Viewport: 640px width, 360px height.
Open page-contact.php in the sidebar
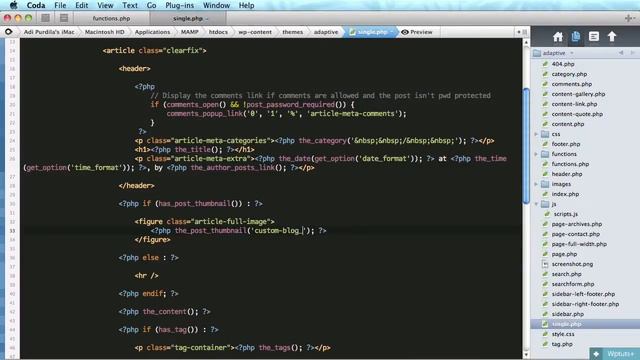pos(576,234)
